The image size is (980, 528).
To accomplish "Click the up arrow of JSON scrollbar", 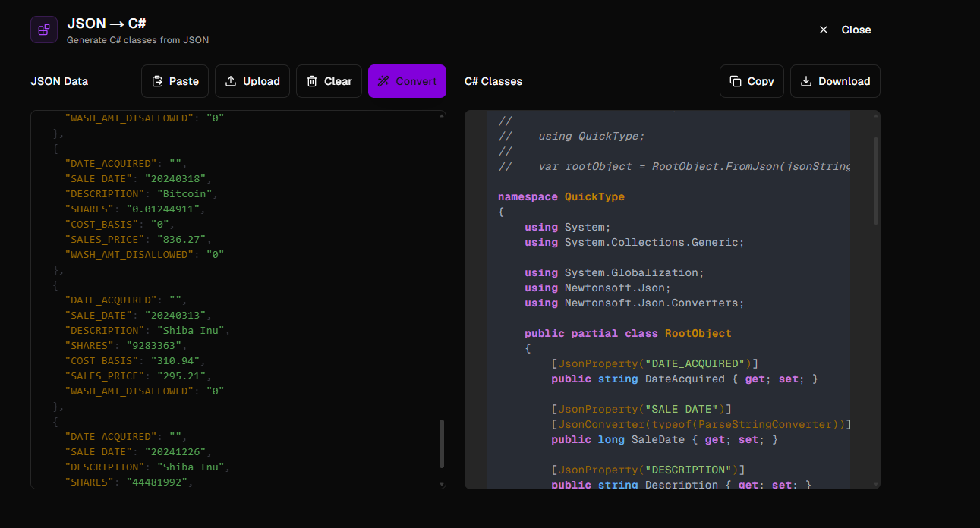I will coord(442,116).
